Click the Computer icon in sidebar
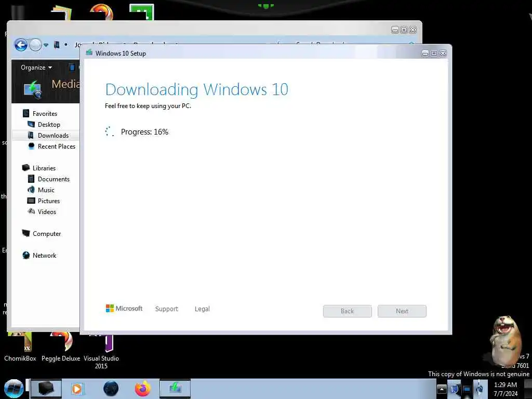Image resolution: width=532 pixels, height=399 pixels. [x=26, y=233]
